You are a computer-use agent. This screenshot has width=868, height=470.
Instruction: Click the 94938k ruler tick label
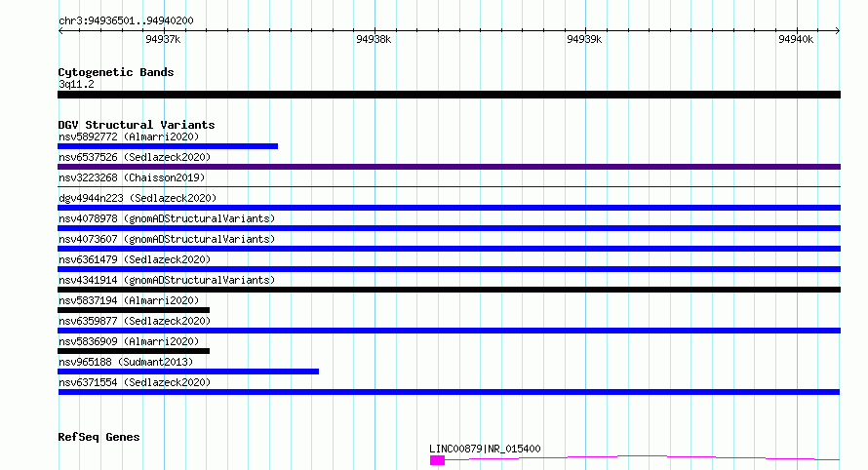coord(374,39)
